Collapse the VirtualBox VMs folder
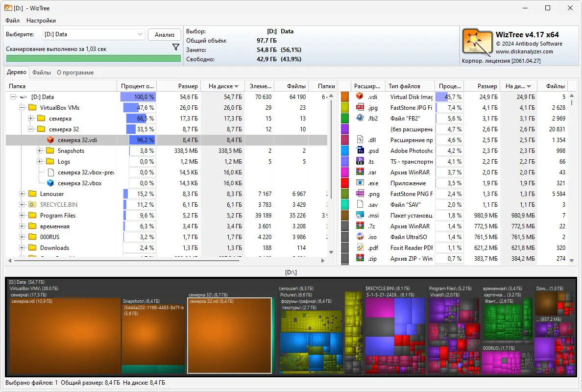This screenshot has width=582, height=392. (x=22, y=108)
